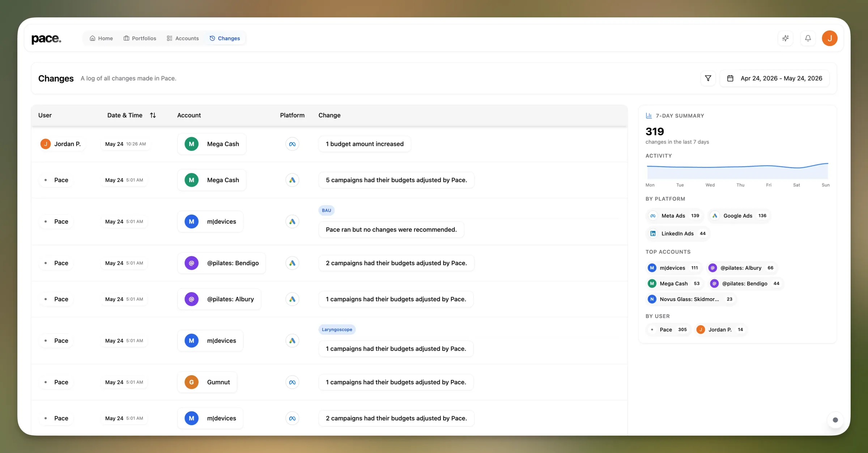The height and width of the screenshot is (453, 868).
Task: Click Mega Cash account in 10:26 AM row
Action: point(212,144)
